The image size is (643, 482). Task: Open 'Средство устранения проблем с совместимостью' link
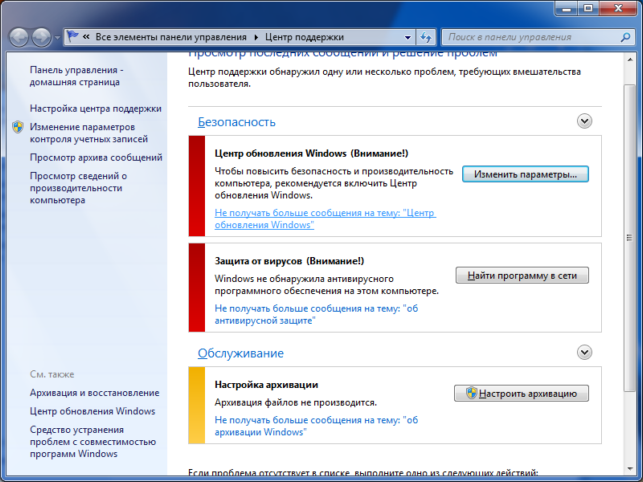93,442
